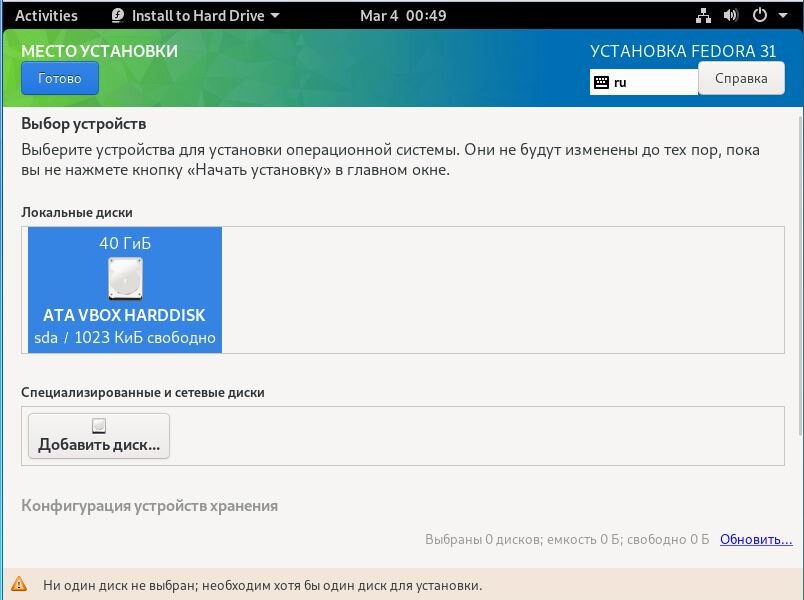The width and height of the screenshot is (804, 600).
Task: Click Конфигурация устройств хранения heading
Action: point(149,506)
